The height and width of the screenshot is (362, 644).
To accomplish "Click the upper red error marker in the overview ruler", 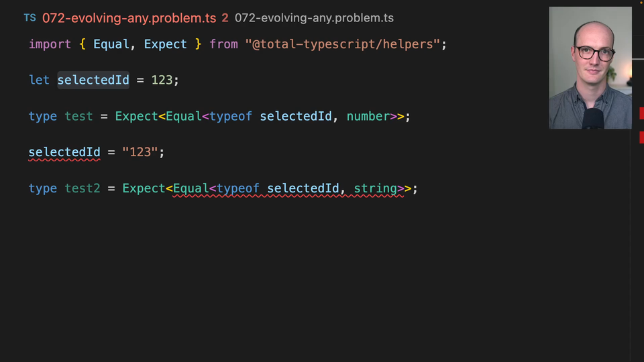I will point(641,113).
